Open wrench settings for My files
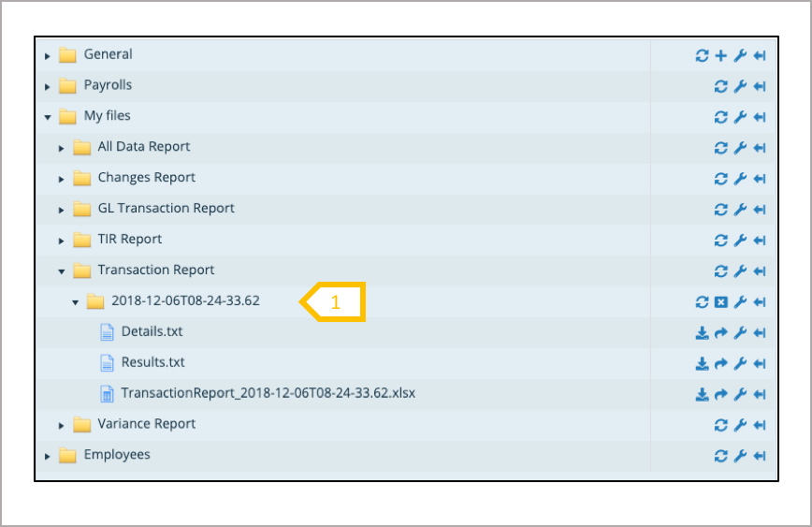Screen dimensions: 812x527 (740, 118)
